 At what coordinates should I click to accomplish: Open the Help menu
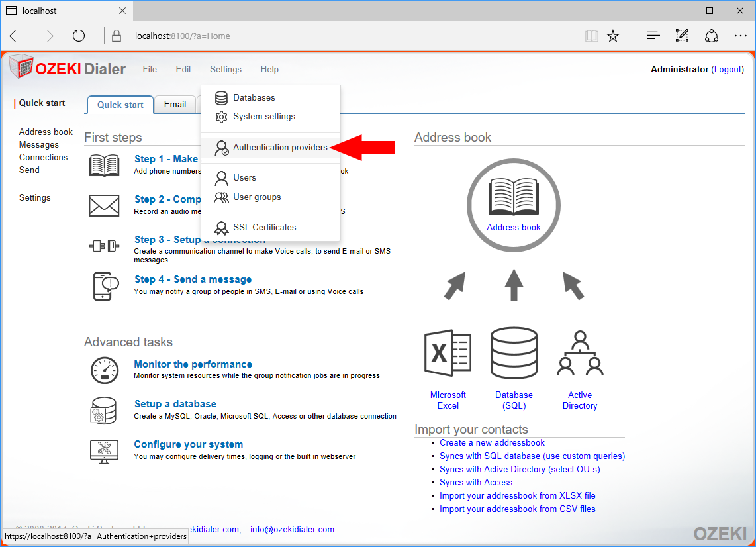(269, 69)
